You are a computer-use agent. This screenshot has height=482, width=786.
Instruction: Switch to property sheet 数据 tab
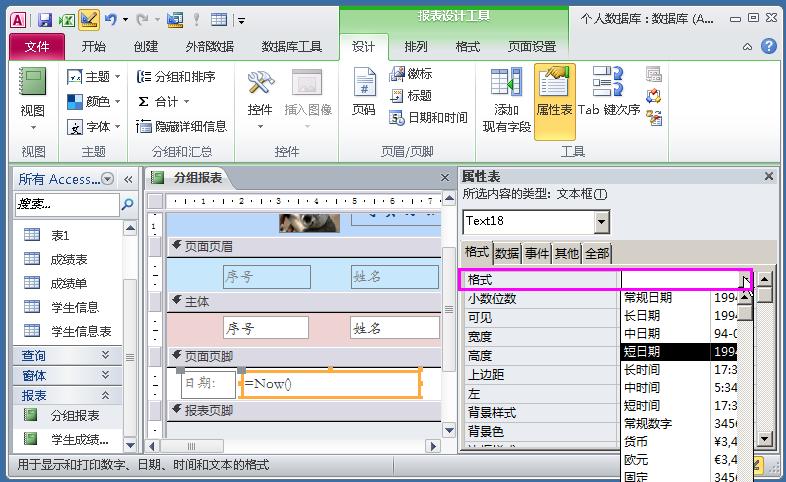507,253
